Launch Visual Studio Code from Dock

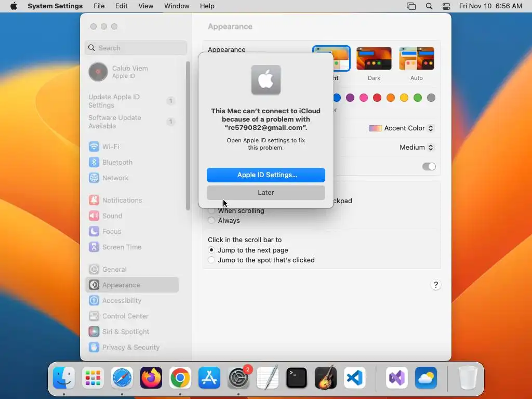pos(355,378)
